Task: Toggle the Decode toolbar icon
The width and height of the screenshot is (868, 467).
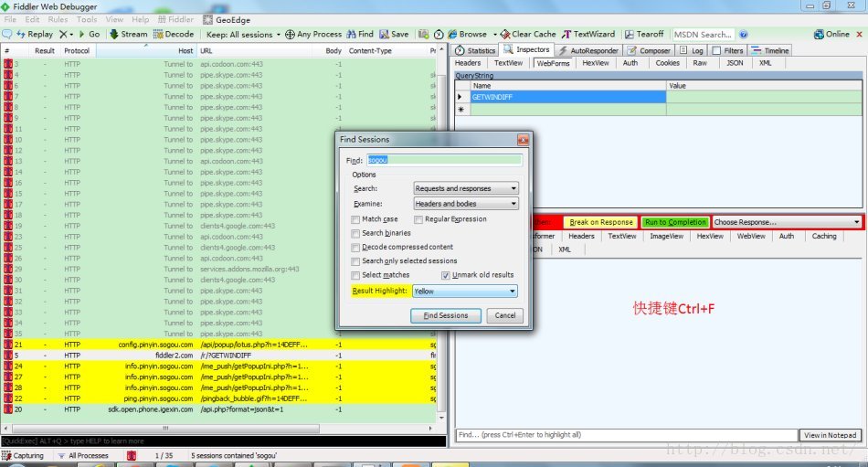Action: (158, 35)
